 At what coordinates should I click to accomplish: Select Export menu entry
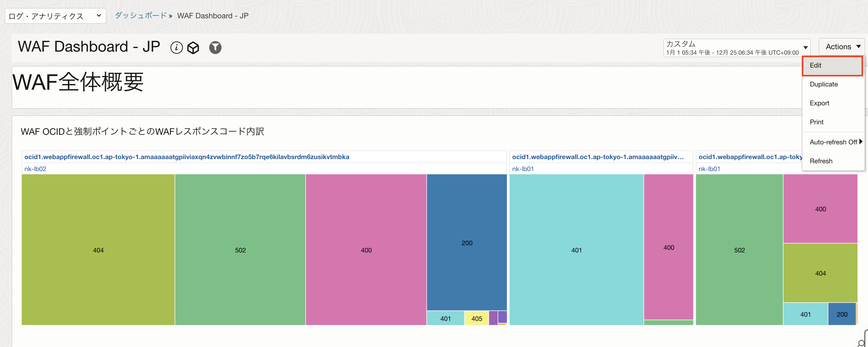(819, 103)
